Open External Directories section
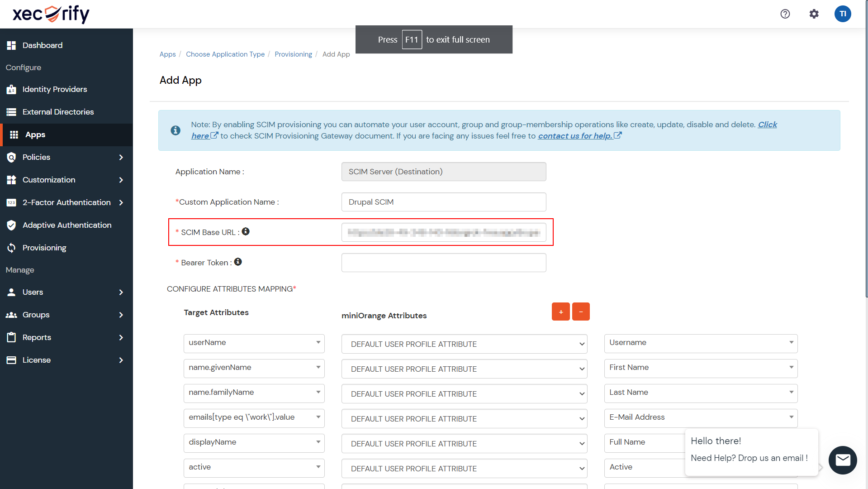The height and width of the screenshot is (489, 868). tap(58, 112)
